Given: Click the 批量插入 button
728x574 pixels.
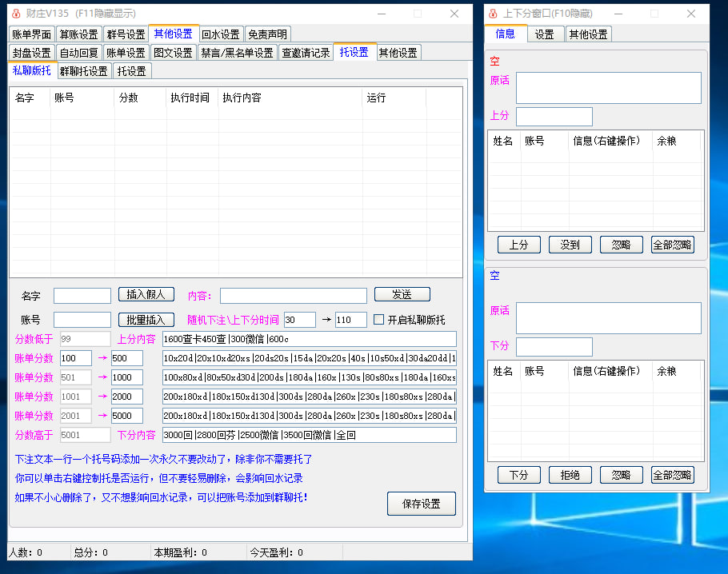Looking at the screenshot, I should point(146,320).
